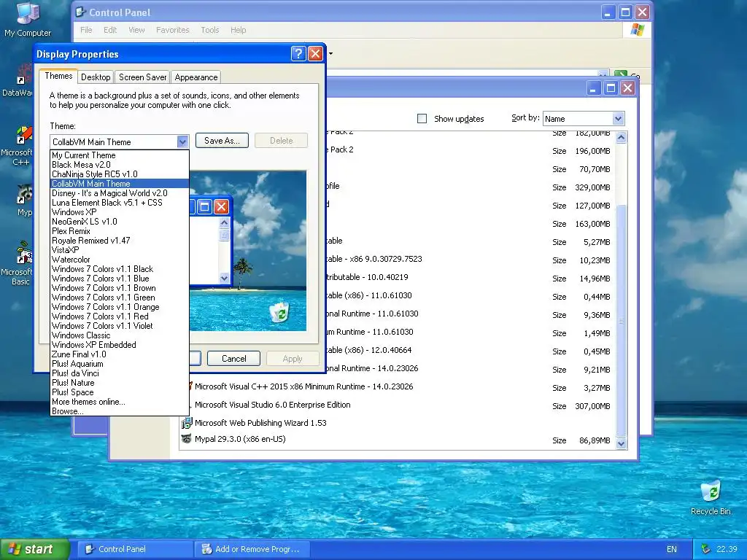Choose Windows 7 Colors v1.1 Red
The height and width of the screenshot is (560, 747).
pyautogui.click(x=120, y=316)
